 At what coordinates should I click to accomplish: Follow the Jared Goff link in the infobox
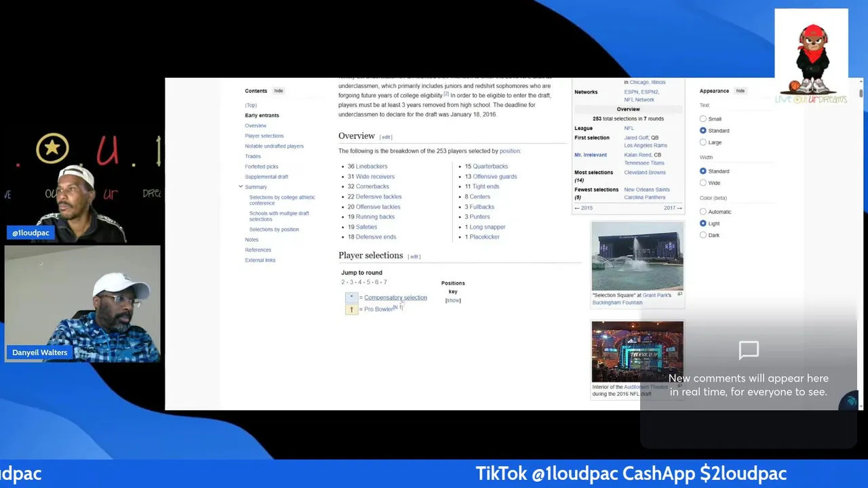point(637,138)
